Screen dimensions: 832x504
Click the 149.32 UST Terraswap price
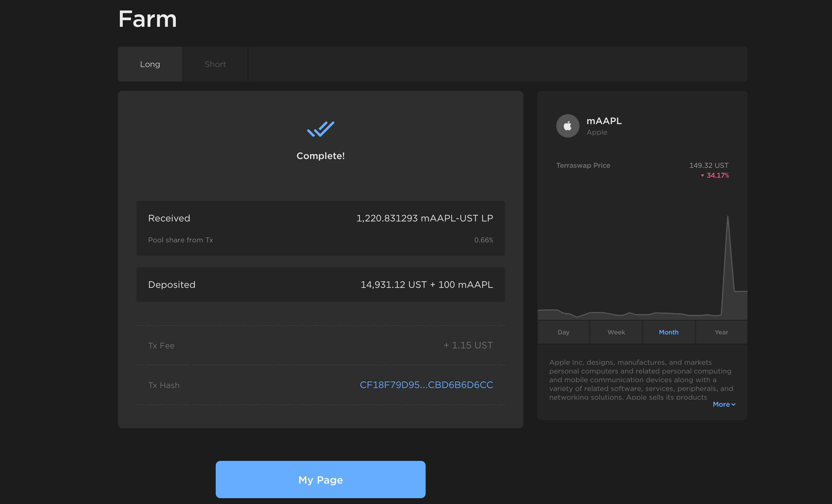pos(708,165)
